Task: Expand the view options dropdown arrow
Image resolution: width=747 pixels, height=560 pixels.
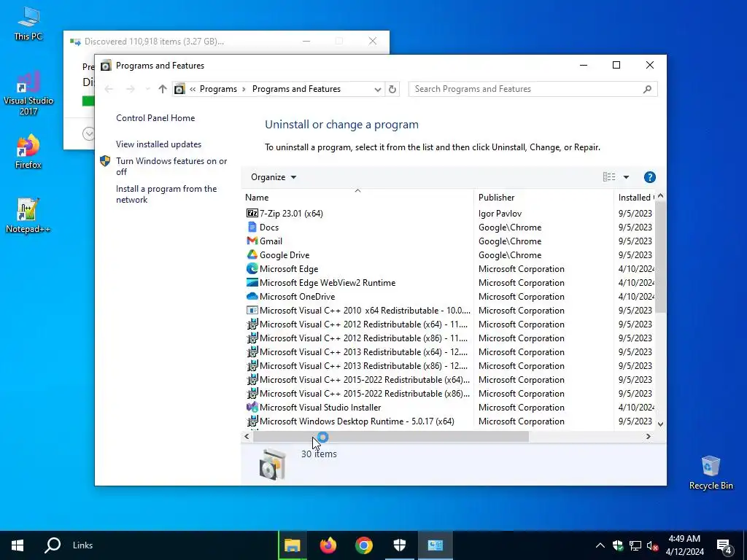Action: [626, 177]
